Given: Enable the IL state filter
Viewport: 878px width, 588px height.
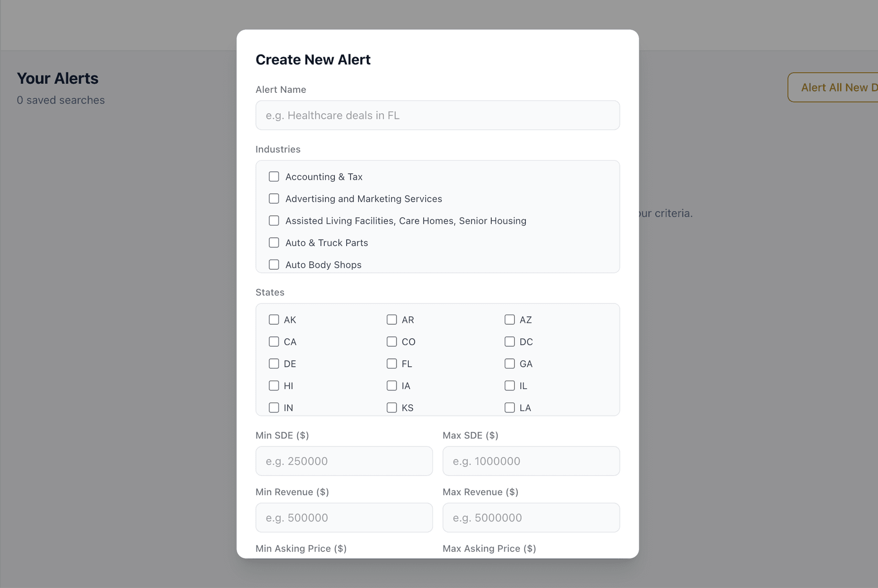Looking at the screenshot, I should (x=509, y=385).
